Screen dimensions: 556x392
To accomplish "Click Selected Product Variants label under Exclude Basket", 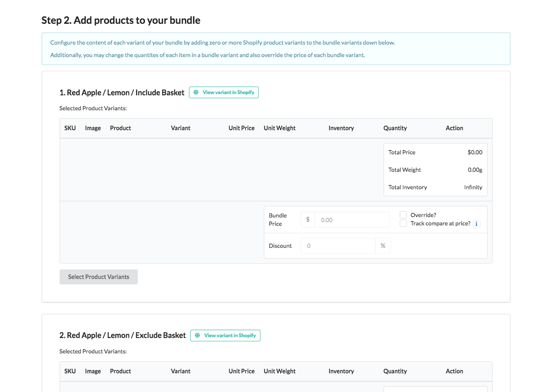I will [93, 351].
